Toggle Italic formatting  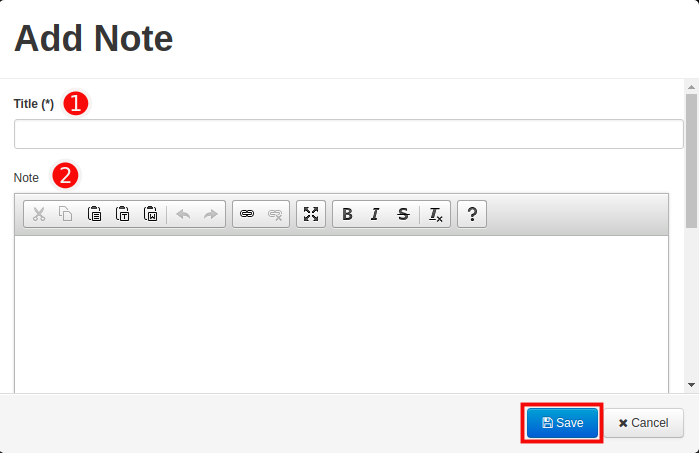[x=375, y=214]
